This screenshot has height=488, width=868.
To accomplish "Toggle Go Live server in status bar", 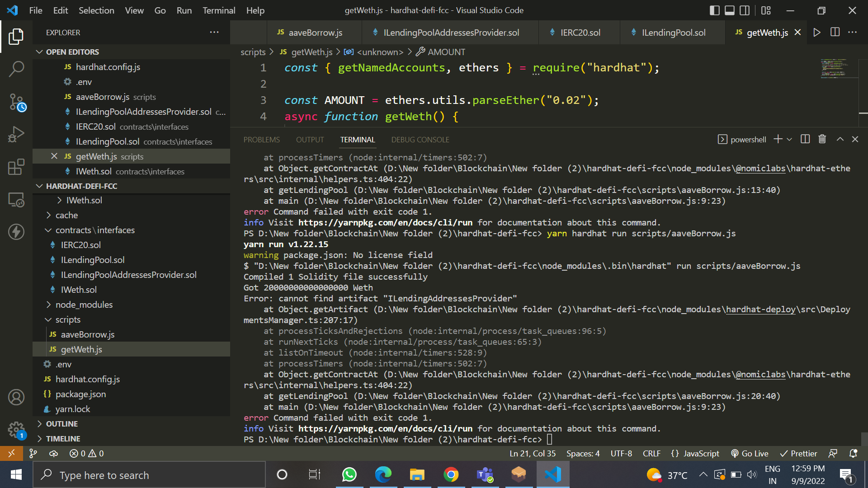I will pos(750,453).
